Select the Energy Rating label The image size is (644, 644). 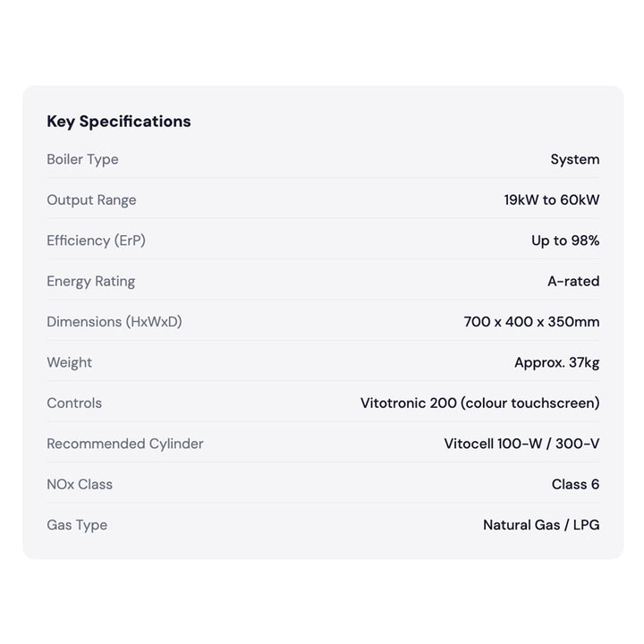(90, 282)
